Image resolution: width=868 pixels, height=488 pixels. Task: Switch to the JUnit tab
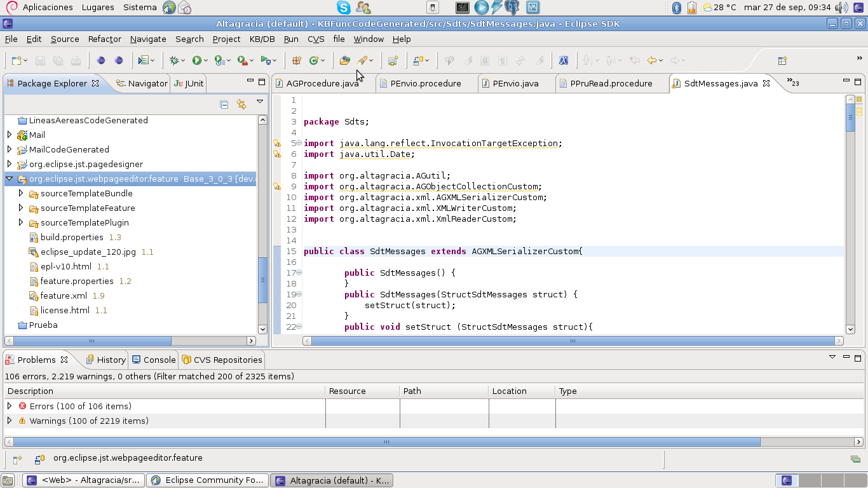[x=189, y=83]
